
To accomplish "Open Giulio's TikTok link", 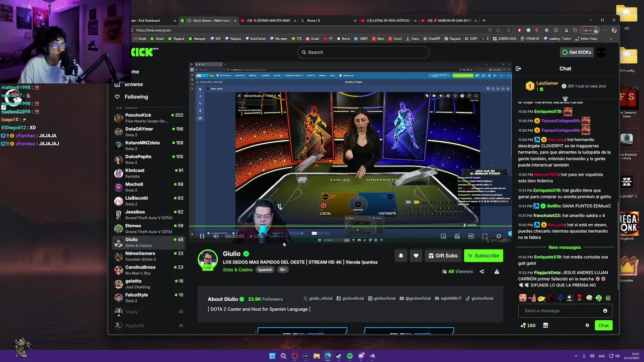I will tap(479, 298).
